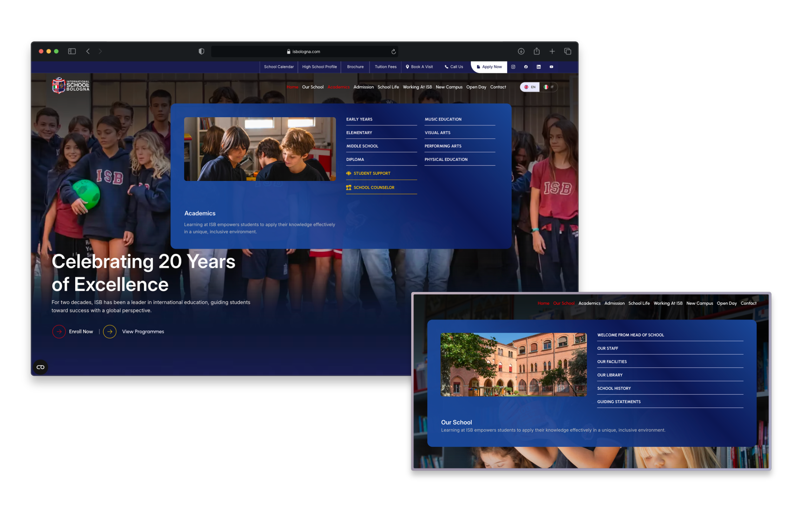
Task: Select Home in the main navigation
Action: [292, 87]
